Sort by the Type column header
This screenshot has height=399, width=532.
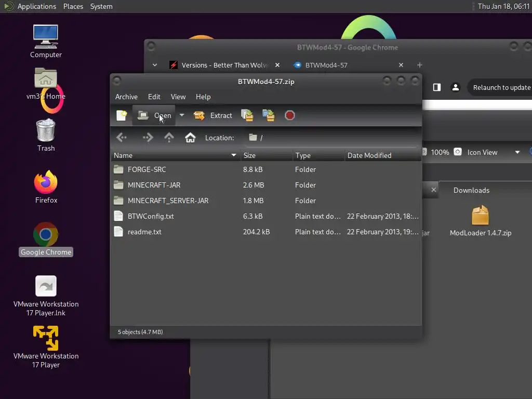pos(318,155)
